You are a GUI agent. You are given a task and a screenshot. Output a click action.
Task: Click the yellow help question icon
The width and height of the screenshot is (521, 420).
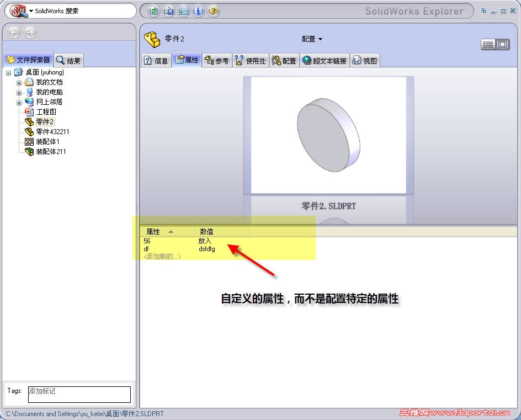tap(214, 11)
